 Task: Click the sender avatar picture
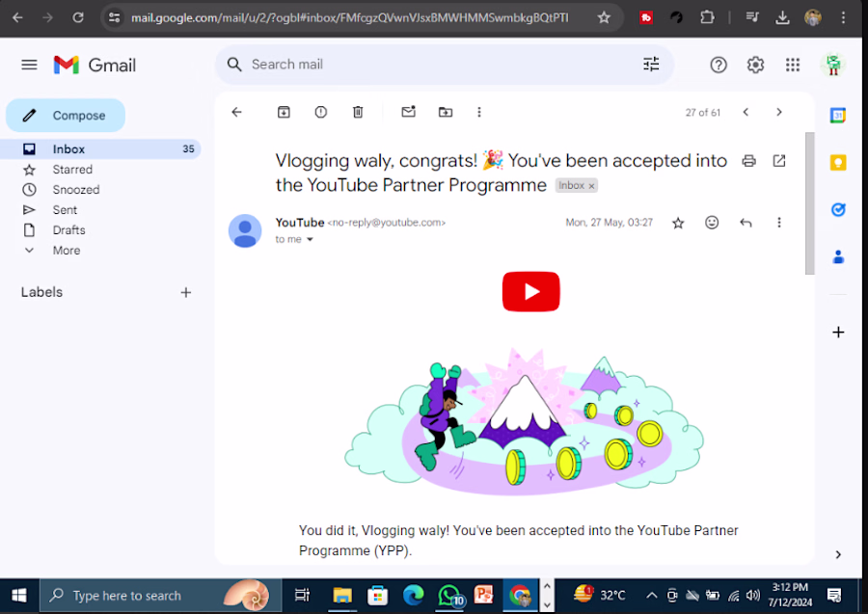point(245,230)
